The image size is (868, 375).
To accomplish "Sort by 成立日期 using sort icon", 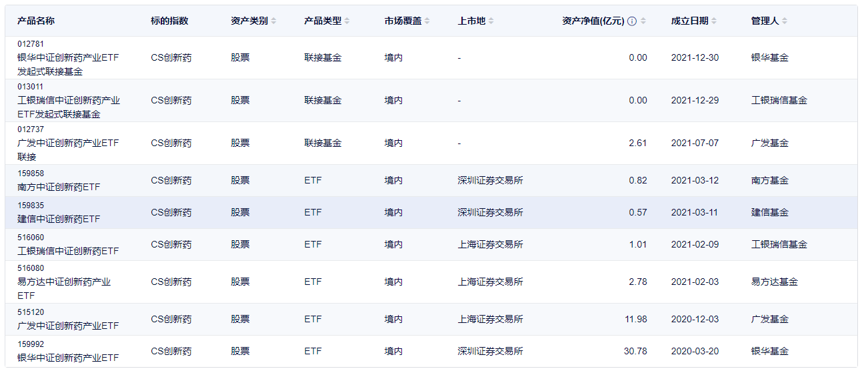I will coord(714,21).
